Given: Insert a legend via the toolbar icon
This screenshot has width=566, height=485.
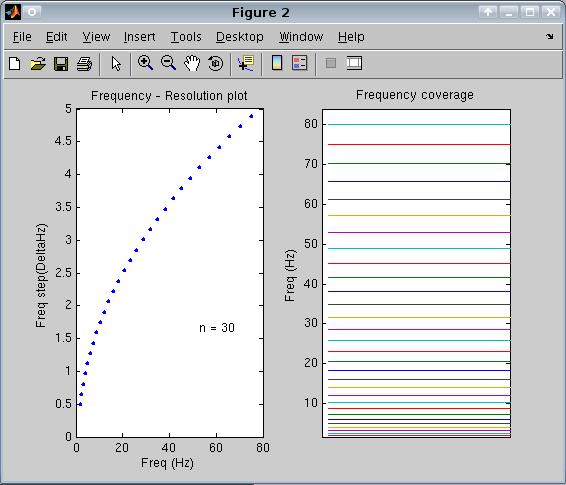Looking at the screenshot, I should click(x=300, y=63).
